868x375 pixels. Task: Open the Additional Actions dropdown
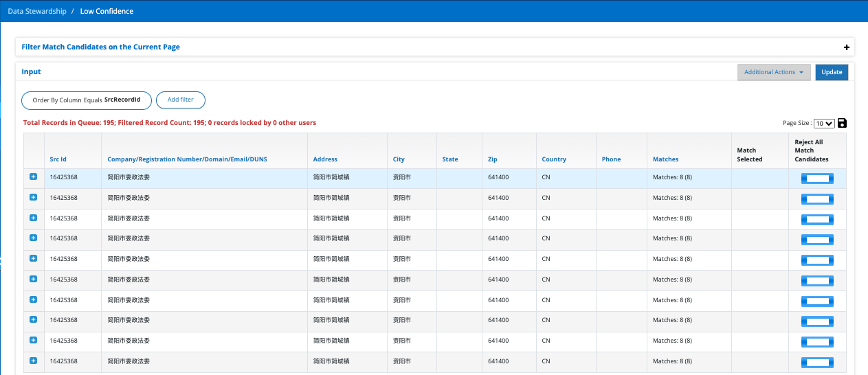point(774,72)
